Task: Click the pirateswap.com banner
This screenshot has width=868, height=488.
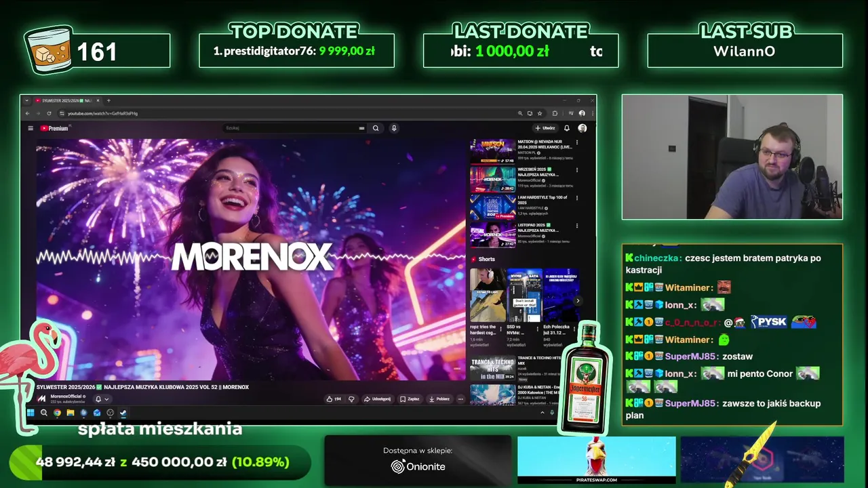Action: [597, 460]
